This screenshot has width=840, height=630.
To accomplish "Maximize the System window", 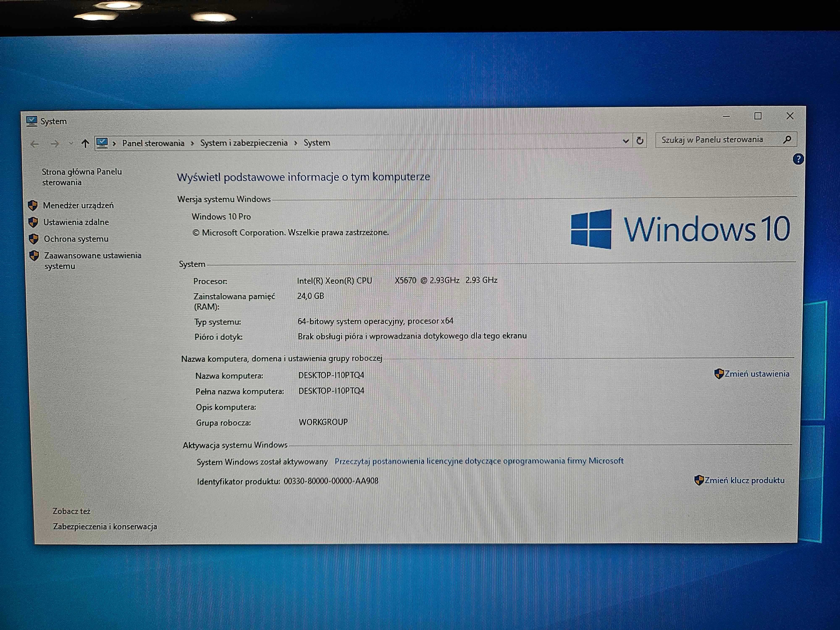I will [758, 116].
